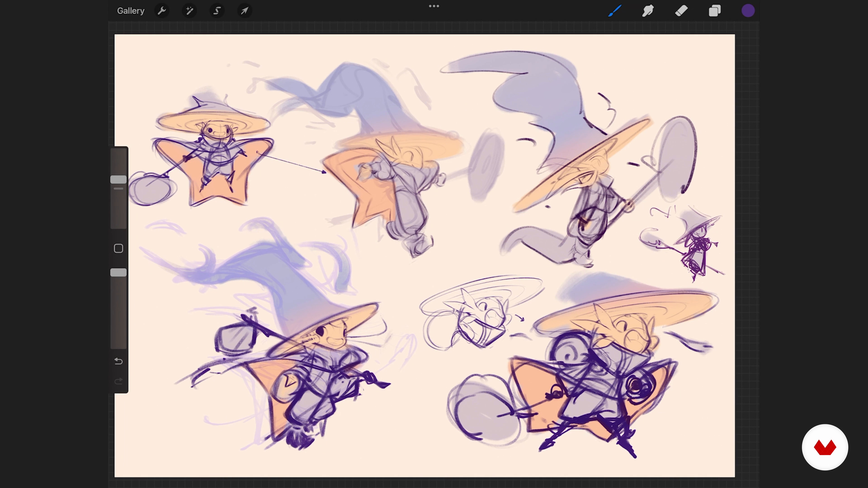This screenshot has width=868, height=488.
Task: Click the red logo badge in the corner
Action: (825, 447)
